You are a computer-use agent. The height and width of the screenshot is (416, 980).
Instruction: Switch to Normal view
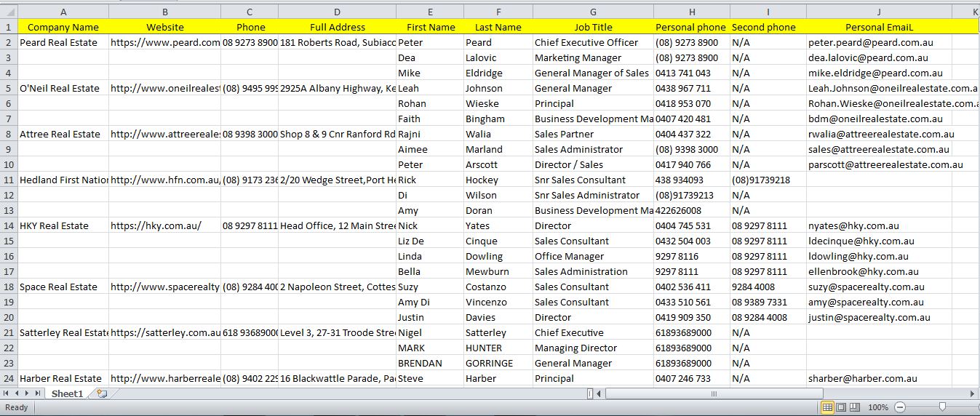[827, 407]
